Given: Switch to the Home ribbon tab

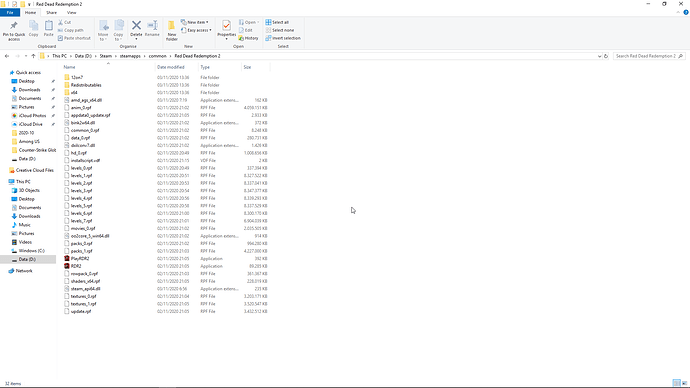Looking at the screenshot, I should [30, 13].
